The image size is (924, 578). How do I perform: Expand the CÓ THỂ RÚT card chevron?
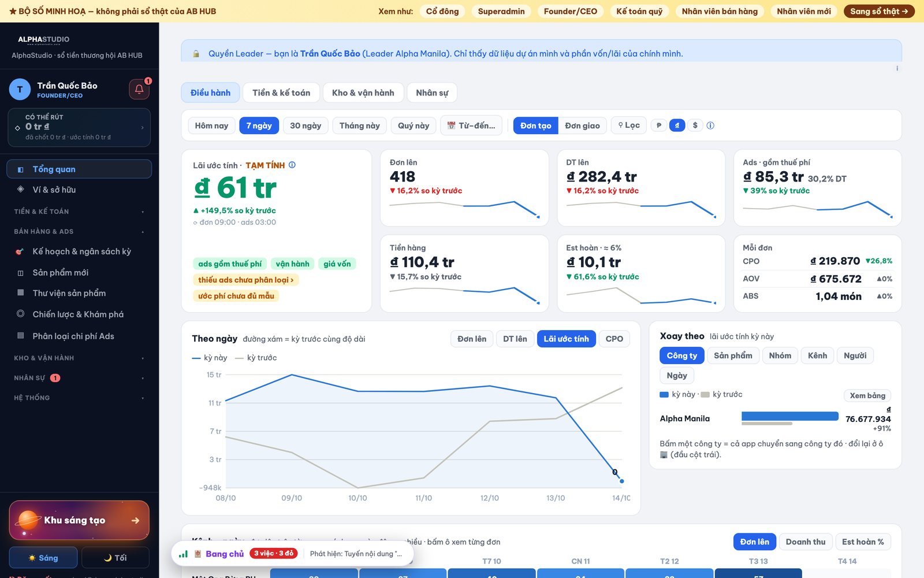(142, 127)
